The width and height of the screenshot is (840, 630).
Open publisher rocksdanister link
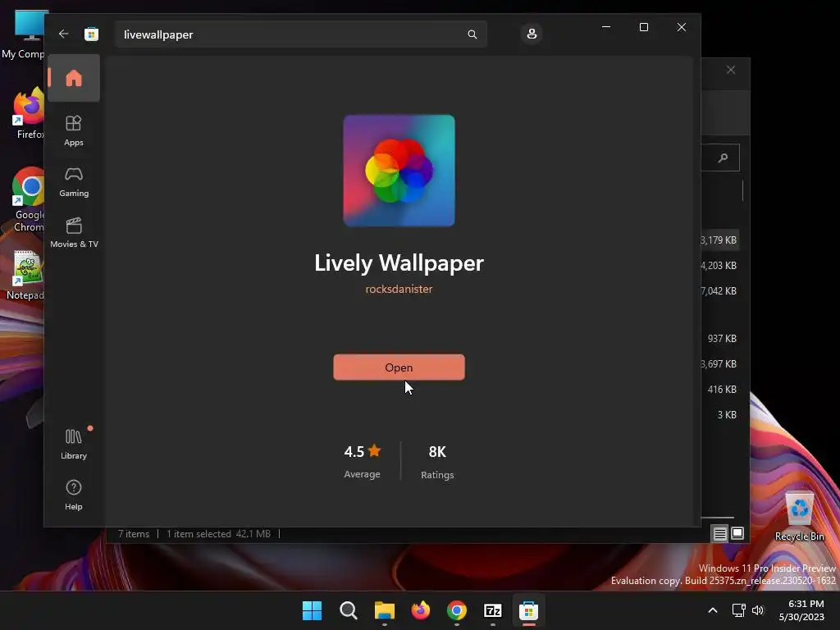[399, 289]
